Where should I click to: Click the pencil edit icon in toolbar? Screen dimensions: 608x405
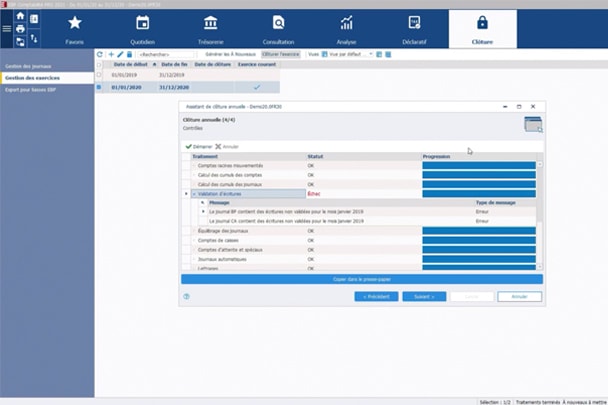coord(120,54)
